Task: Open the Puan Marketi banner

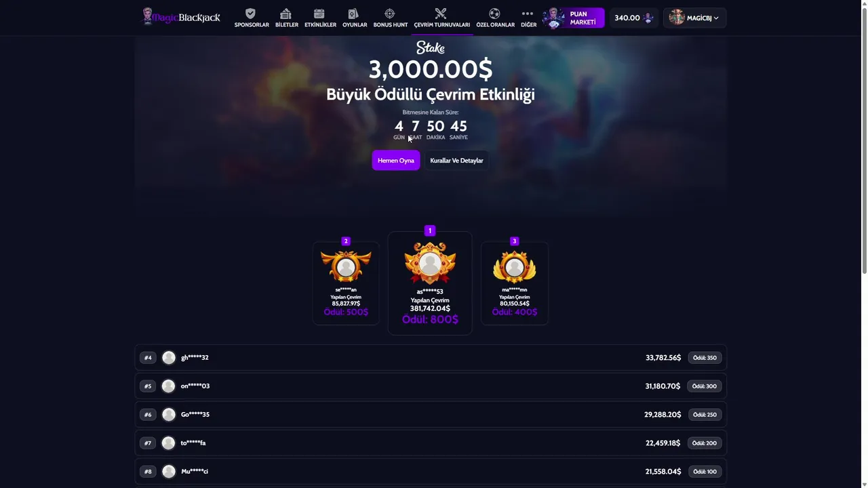Action: coord(574,18)
